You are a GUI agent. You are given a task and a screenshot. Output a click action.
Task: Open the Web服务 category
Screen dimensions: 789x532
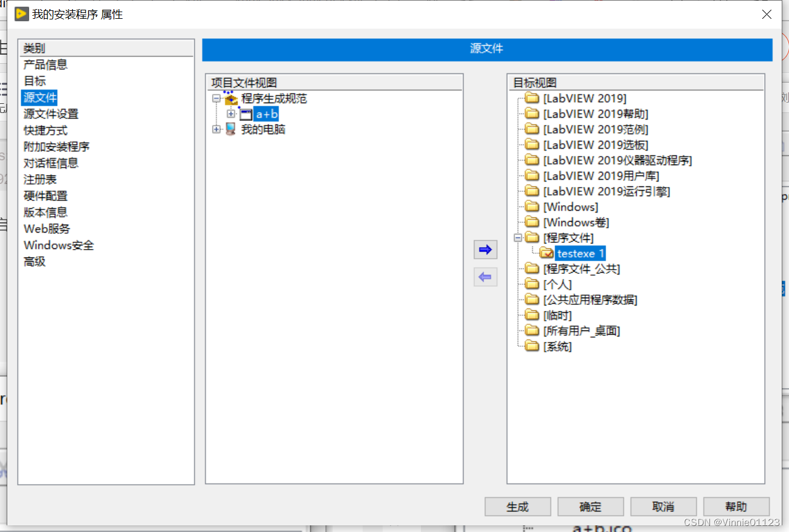pos(47,228)
